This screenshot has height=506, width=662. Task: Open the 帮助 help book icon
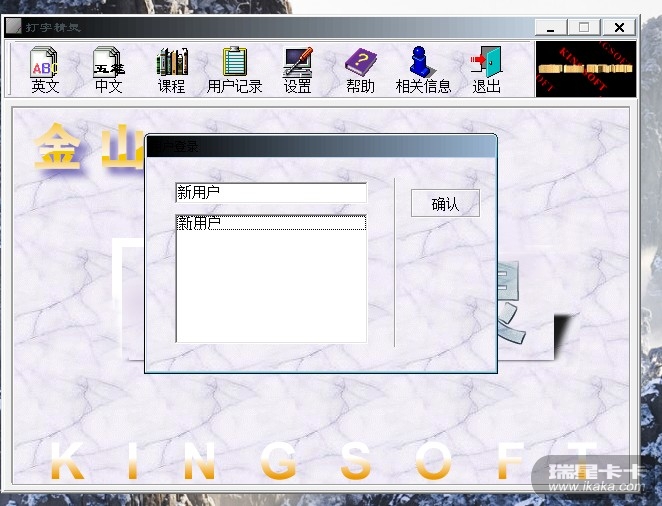point(361,70)
